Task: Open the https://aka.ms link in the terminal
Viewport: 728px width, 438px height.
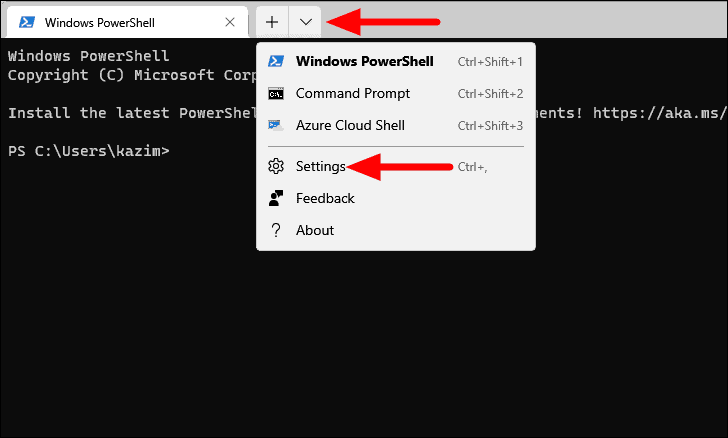Action: tap(660, 113)
